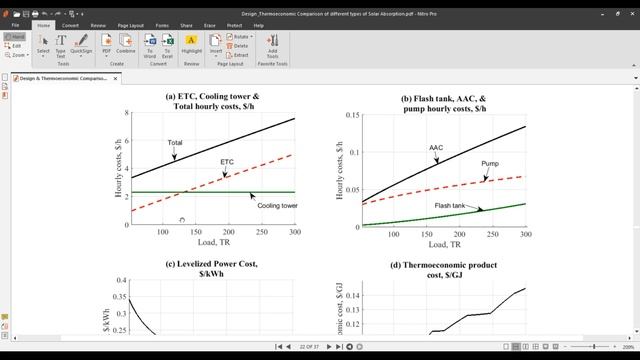This screenshot has height=360, width=640.
Task: Click the Select tool icon
Action: click(43, 41)
